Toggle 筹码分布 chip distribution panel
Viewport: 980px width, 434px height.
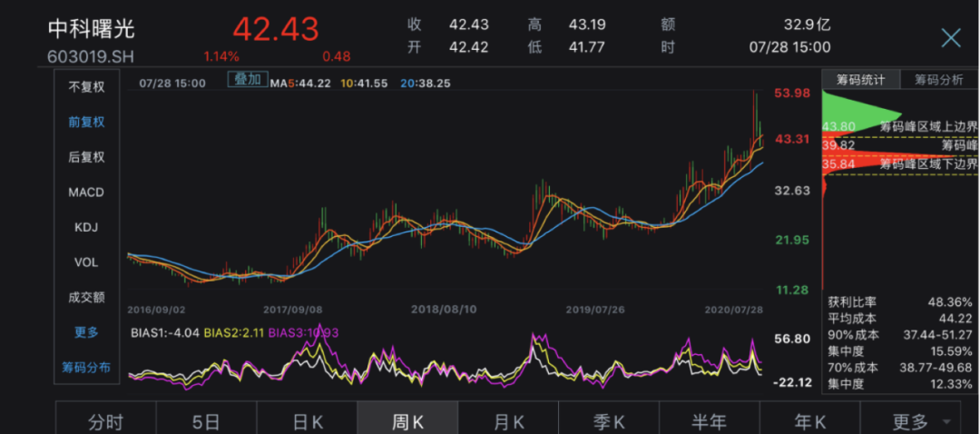point(86,368)
